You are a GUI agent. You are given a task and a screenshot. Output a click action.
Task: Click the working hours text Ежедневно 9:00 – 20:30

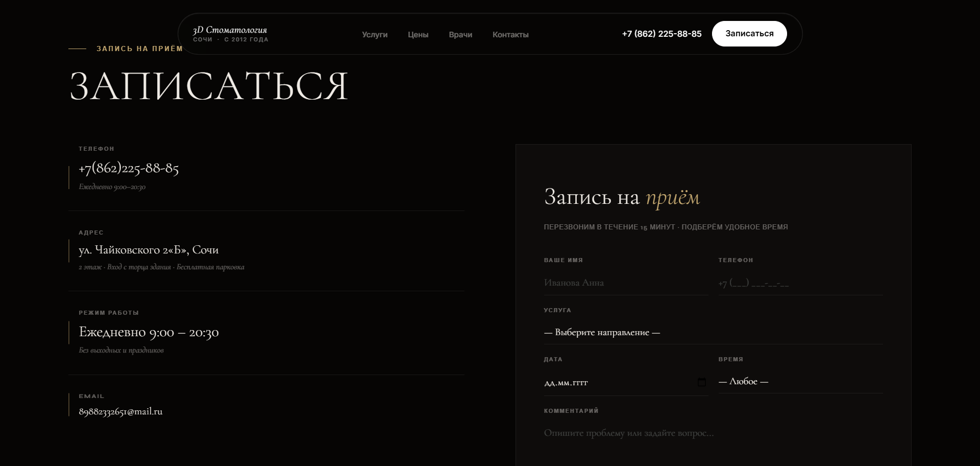point(149,332)
